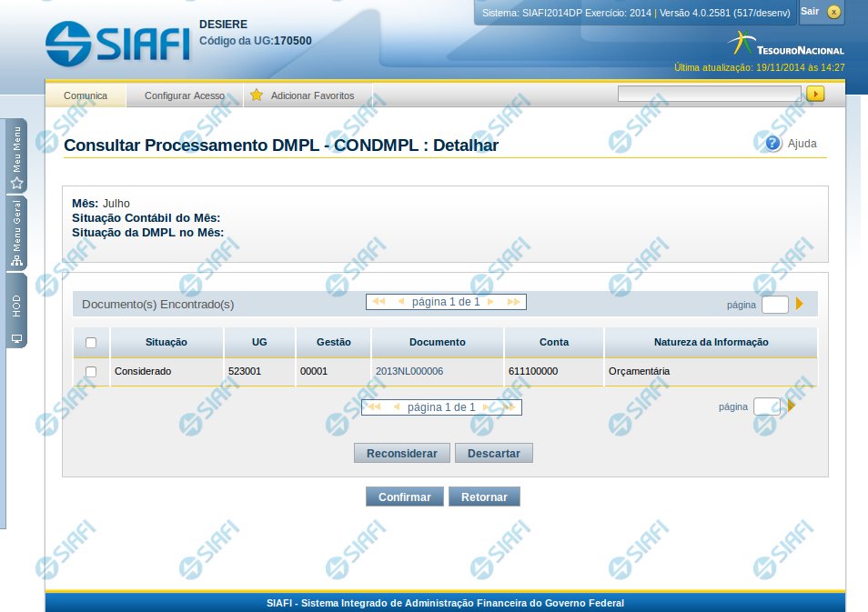Click the bottom pager go arrow
Image resolution: width=868 pixels, height=612 pixels.
click(792, 406)
